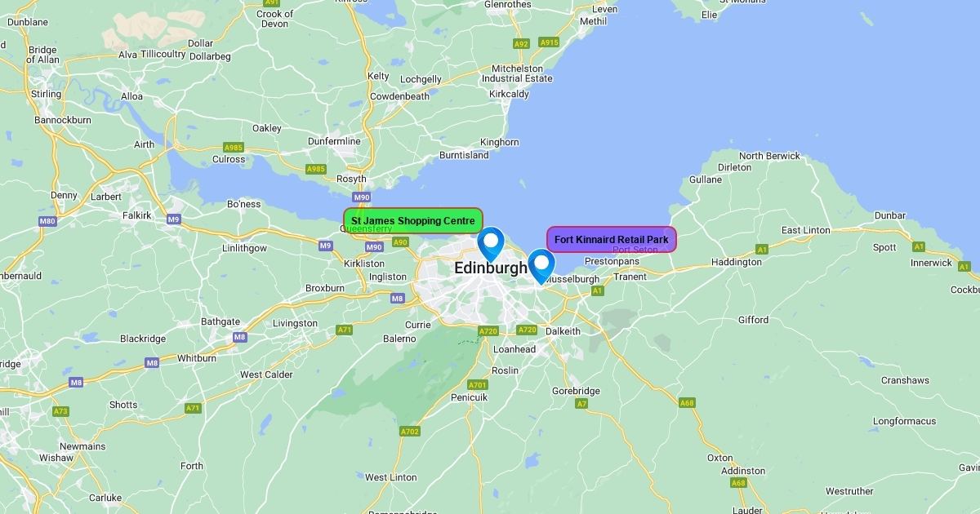
Task: Click the Dunfermline town label
Action: 334,141
